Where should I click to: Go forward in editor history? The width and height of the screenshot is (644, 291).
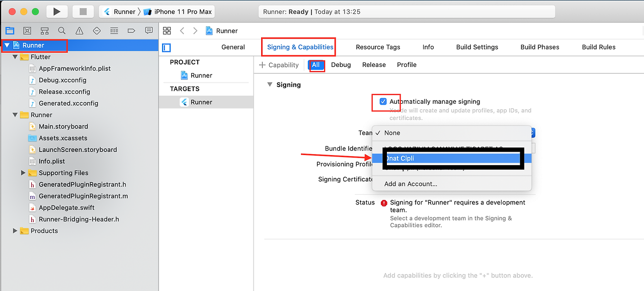pyautogui.click(x=195, y=31)
